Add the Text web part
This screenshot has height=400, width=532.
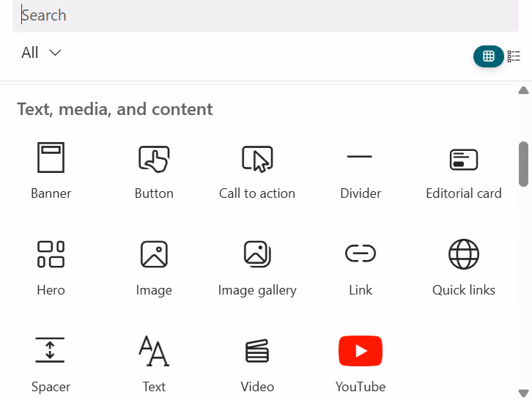coord(154,365)
